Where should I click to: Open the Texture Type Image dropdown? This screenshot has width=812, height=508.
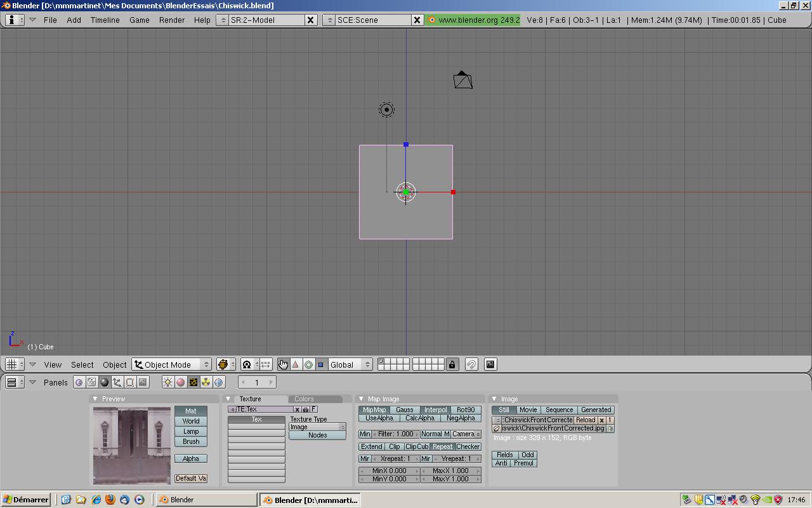point(317,427)
